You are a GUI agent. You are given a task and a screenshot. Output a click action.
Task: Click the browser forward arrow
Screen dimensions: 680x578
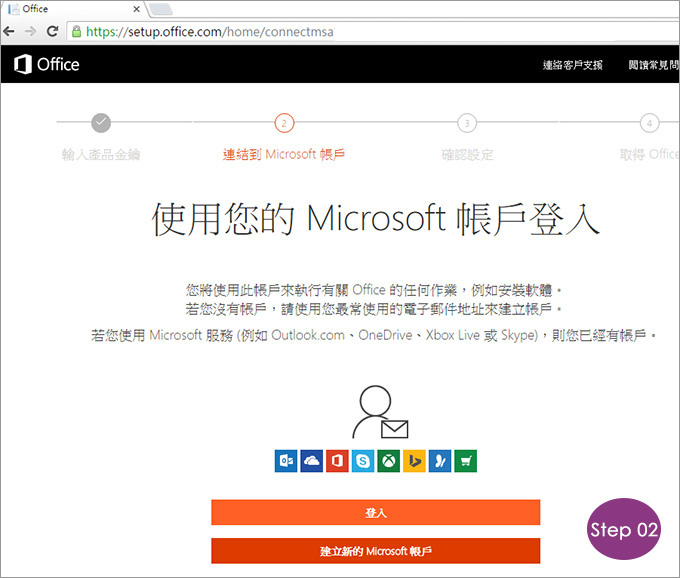(30, 31)
